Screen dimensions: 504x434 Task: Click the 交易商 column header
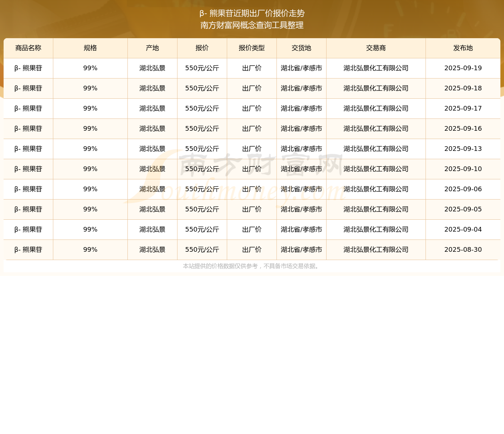376,48
